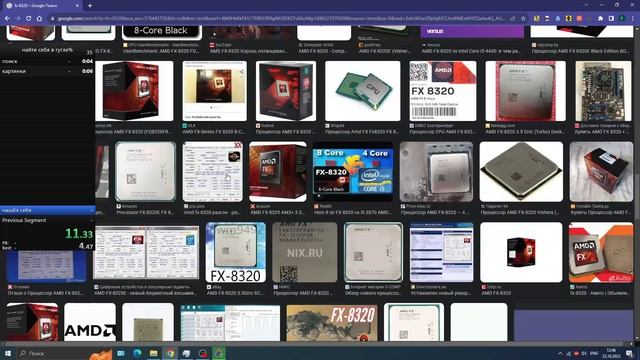Open the '8-Core Black' image result

162,32
